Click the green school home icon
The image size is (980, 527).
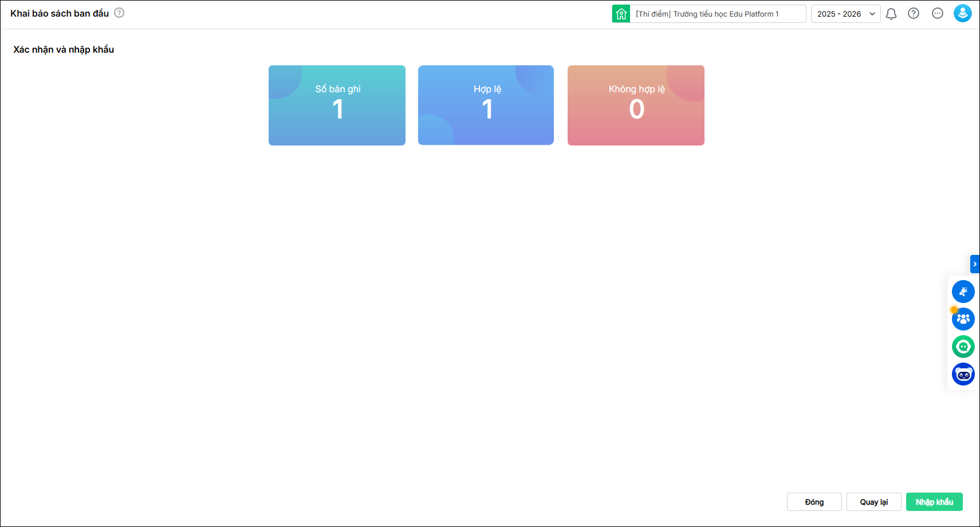click(x=621, y=14)
